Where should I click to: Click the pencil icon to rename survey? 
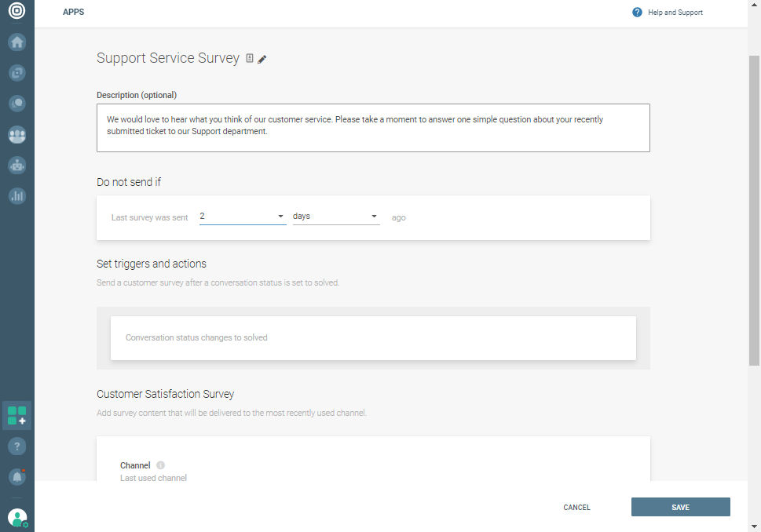click(262, 60)
